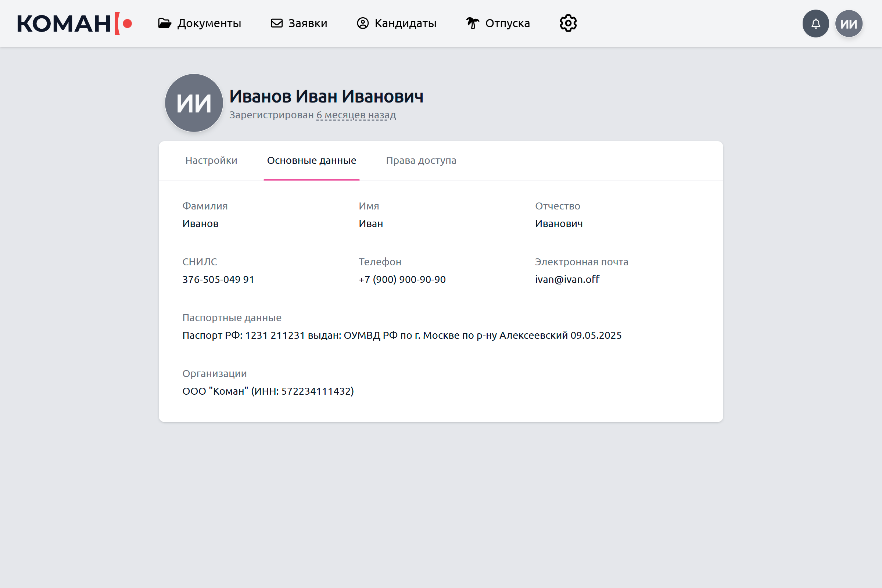Click the large ИИ profile avatar

click(194, 103)
